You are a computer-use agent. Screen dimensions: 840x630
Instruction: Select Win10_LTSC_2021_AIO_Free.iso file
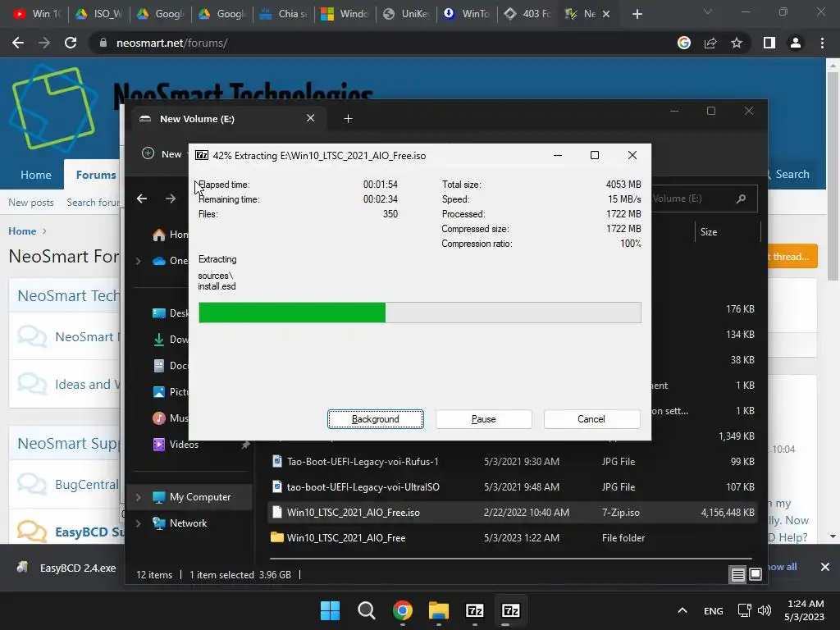click(x=513, y=512)
